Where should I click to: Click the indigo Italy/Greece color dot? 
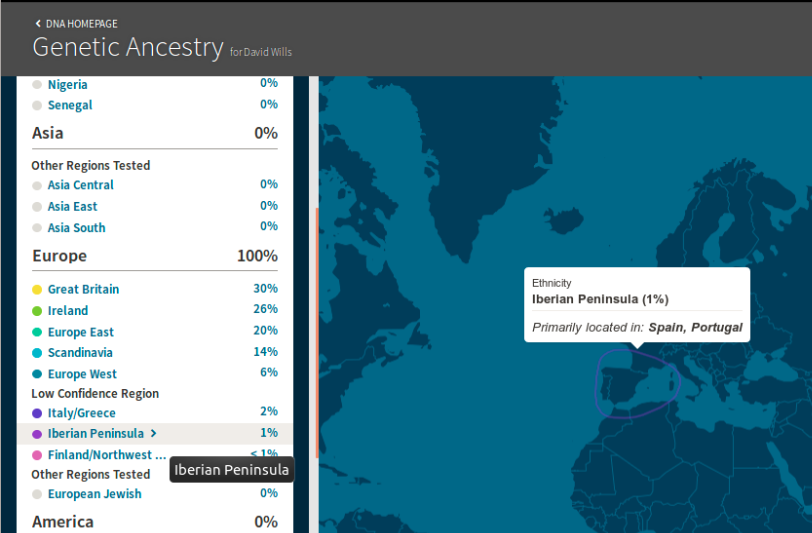pos(37,413)
